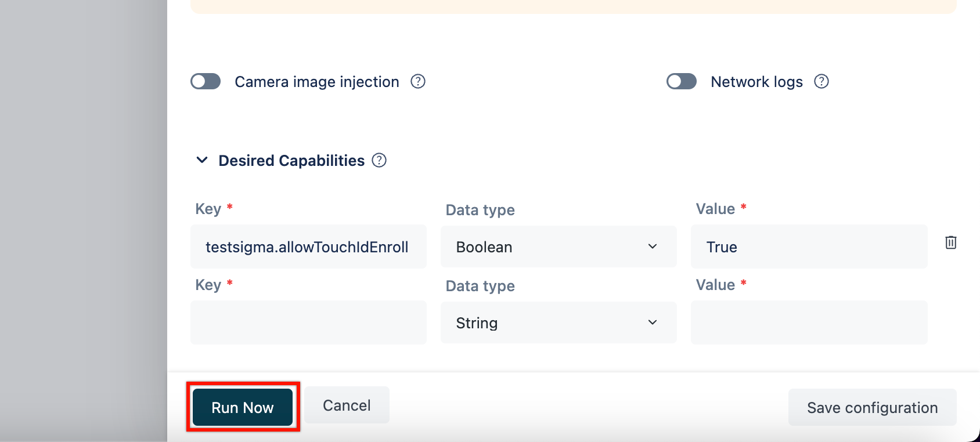This screenshot has height=442, width=980.
Task: Open the Desired Capabilities help tooltip icon
Action: click(x=379, y=160)
